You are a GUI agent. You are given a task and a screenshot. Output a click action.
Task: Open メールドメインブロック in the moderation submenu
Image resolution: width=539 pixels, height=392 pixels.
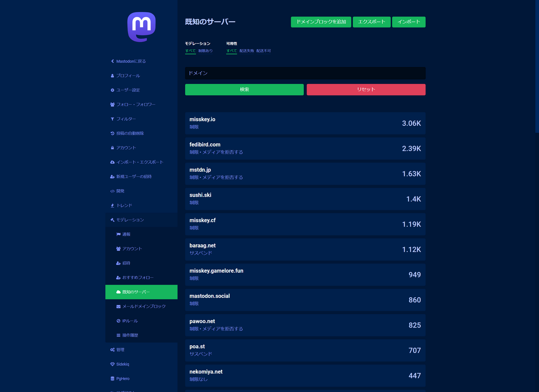(144, 307)
